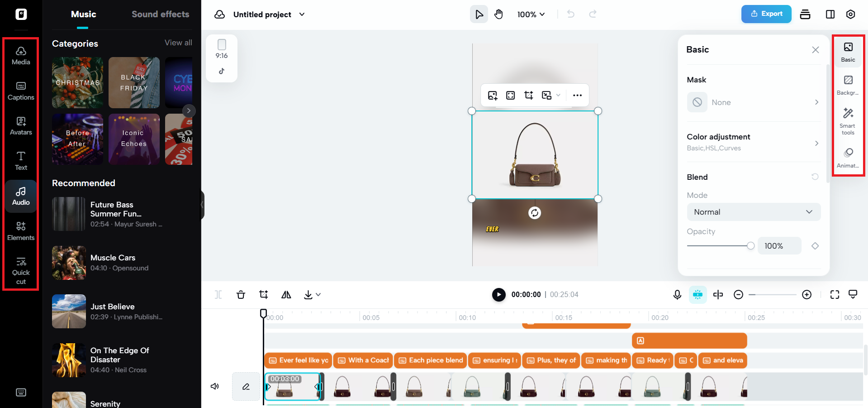This screenshot has width=868, height=408.
Task: Select the hand pan tool
Action: point(498,14)
